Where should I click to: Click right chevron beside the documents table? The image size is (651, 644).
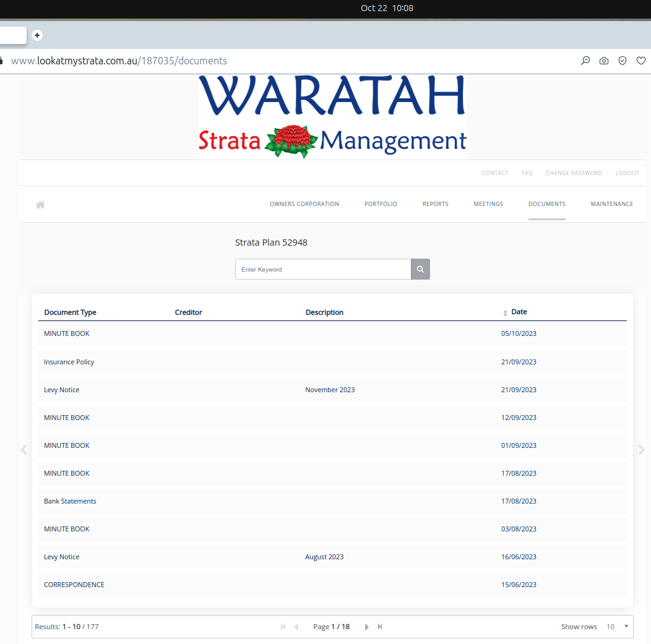(x=642, y=450)
